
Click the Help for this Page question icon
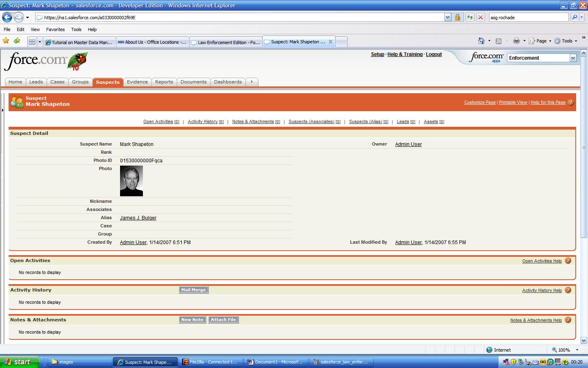(x=571, y=103)
